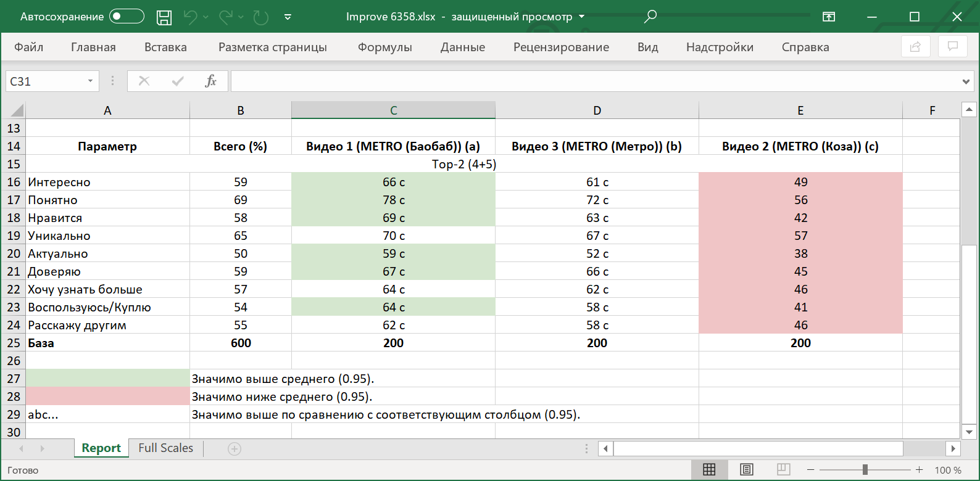Click the Redo arrow icon
This screenshot has width=980, height=481.
click(x=226, y=17)
